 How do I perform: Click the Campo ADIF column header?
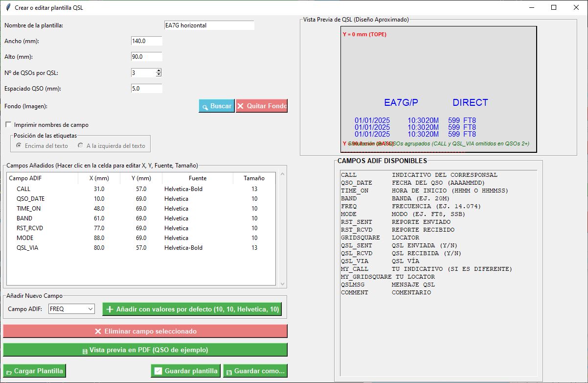click(42, 178)
